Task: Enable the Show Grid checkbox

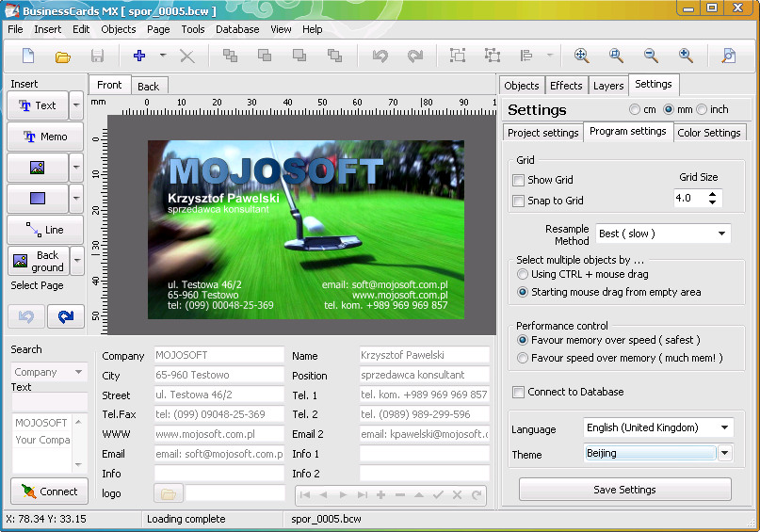Action: 518,180
